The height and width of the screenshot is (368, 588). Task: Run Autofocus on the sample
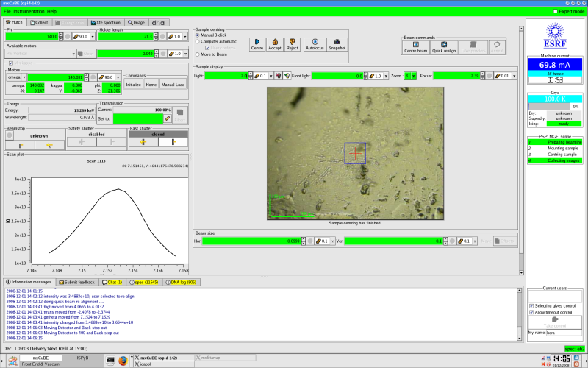[x=315, y=45]
